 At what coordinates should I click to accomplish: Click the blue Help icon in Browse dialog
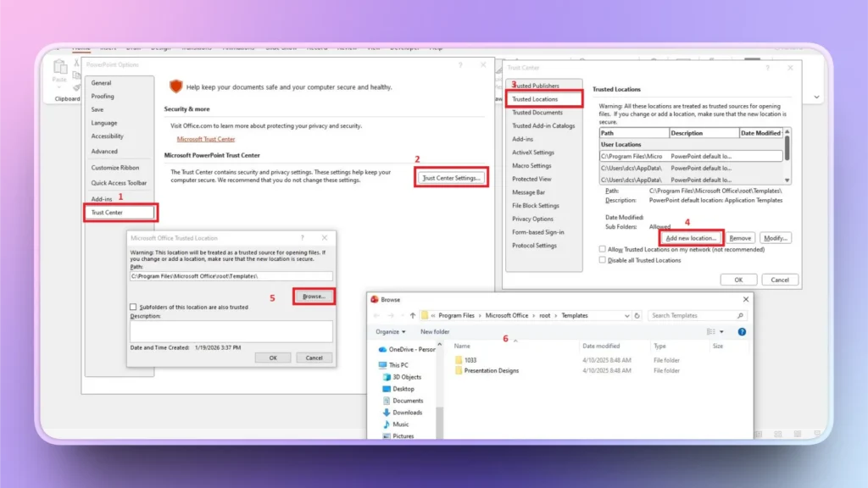tap(741, 331)
